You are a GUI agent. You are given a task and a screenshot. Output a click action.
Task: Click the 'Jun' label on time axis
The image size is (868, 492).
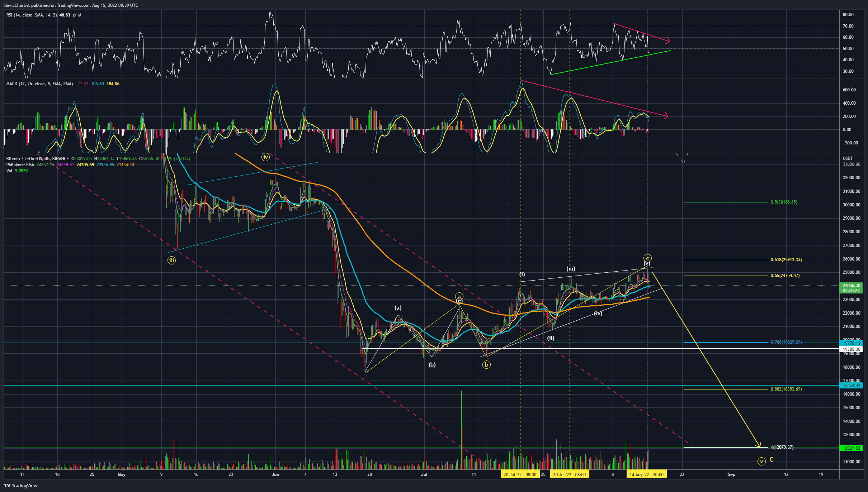(x=275, y=474)
